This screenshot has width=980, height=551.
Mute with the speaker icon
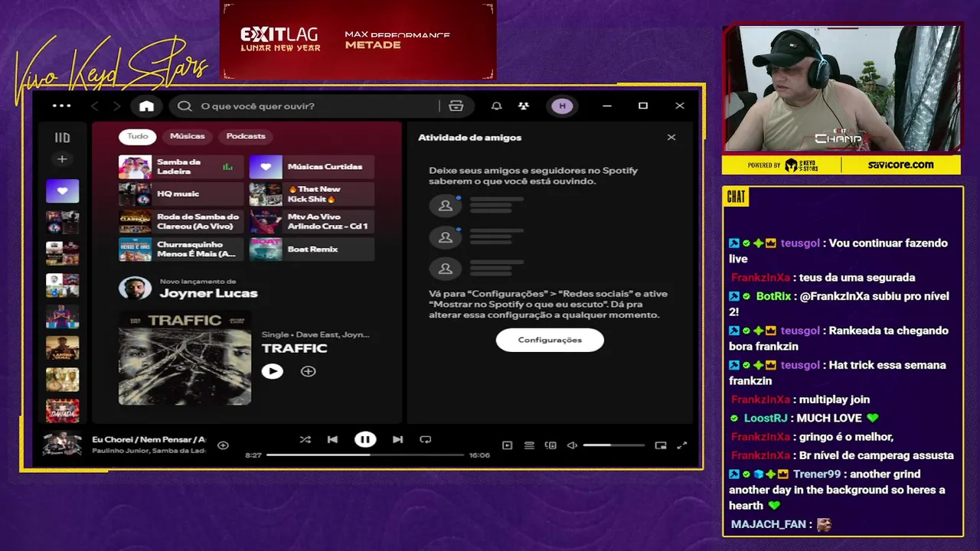tap(572, 445)
